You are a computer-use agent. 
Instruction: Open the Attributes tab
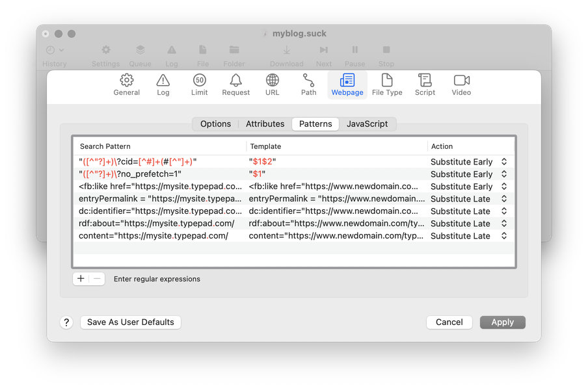point(265,124)
